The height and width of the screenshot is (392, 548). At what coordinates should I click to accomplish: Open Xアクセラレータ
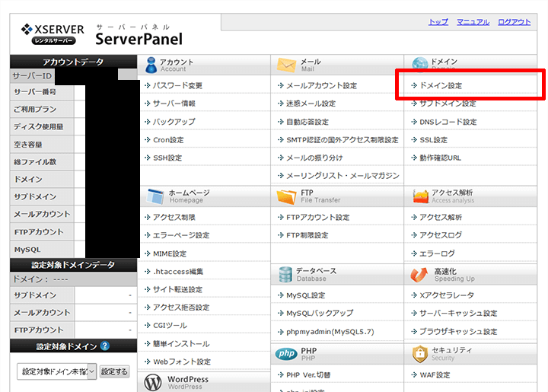coord(447,295)
